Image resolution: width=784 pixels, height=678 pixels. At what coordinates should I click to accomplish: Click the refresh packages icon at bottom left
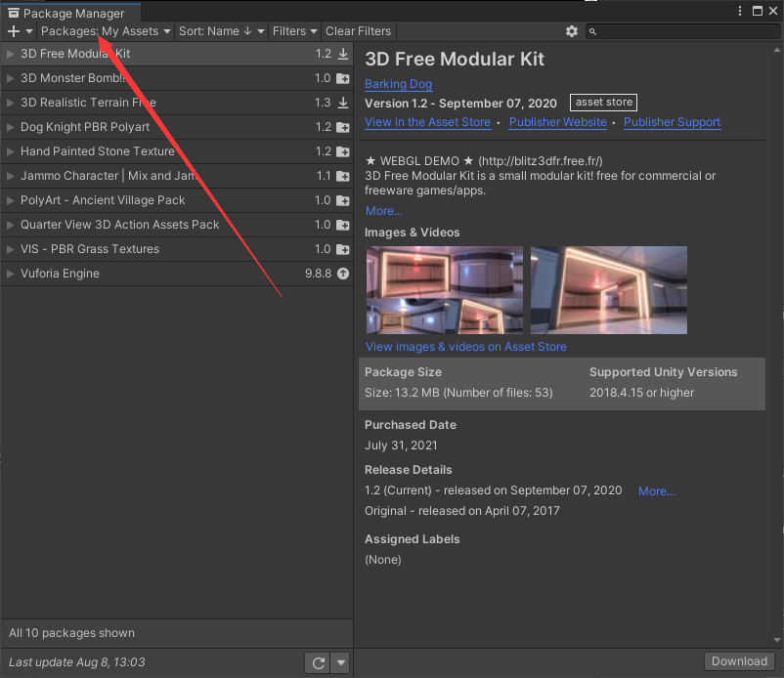[317, 662]
